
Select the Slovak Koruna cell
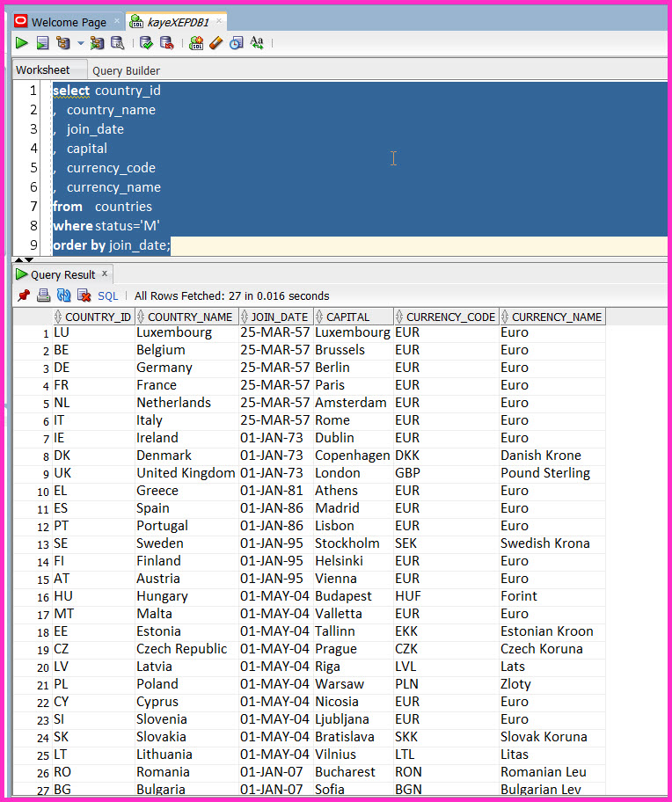tap(552, 737)
